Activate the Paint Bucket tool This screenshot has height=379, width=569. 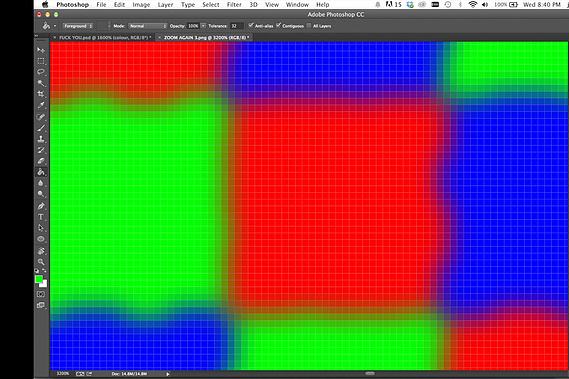pyautogui.click(x=41, y=172)
